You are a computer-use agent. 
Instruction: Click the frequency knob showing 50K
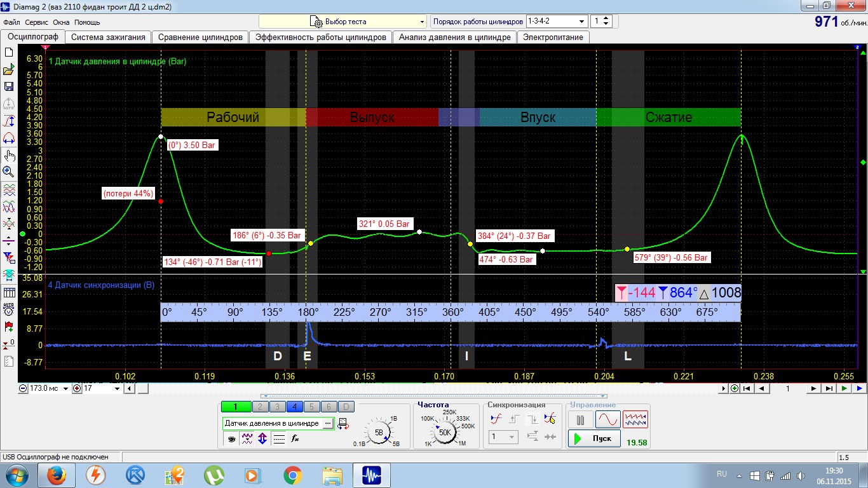point(445,432)
